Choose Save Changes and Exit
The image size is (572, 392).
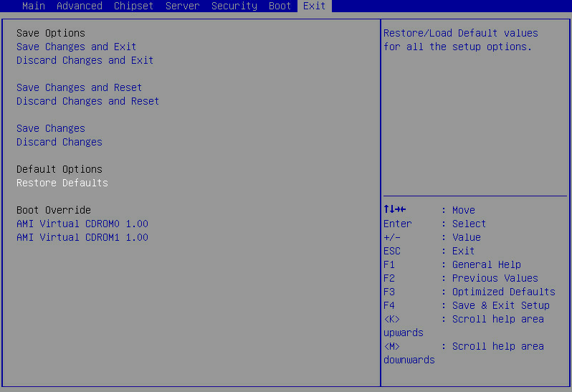pyautogui.click(x=76, y=47)
